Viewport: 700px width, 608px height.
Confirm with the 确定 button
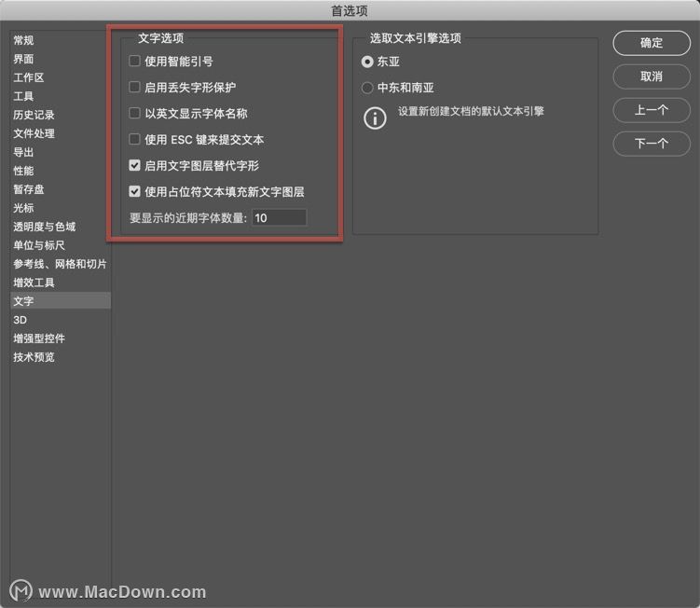coord(652,43)
